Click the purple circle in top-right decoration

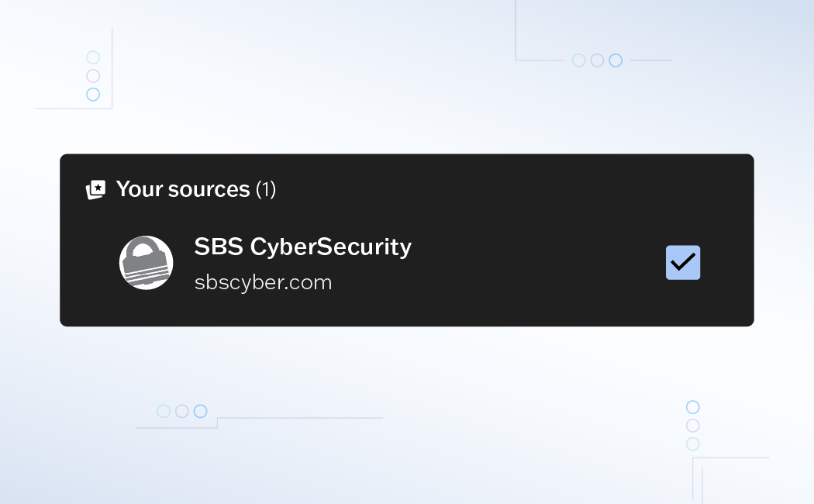coord(597,60)
